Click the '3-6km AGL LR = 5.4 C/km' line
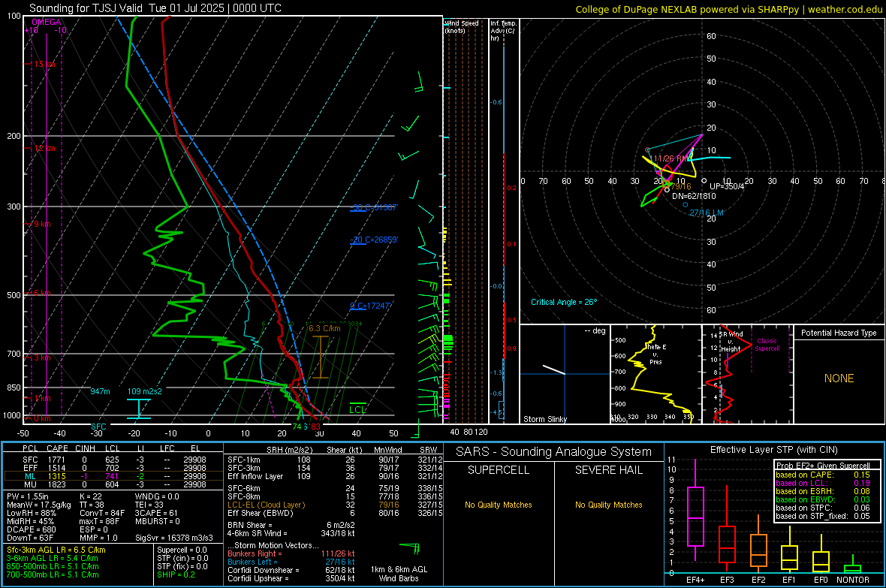This screenshot has height=588, width=886. point(52,558)
